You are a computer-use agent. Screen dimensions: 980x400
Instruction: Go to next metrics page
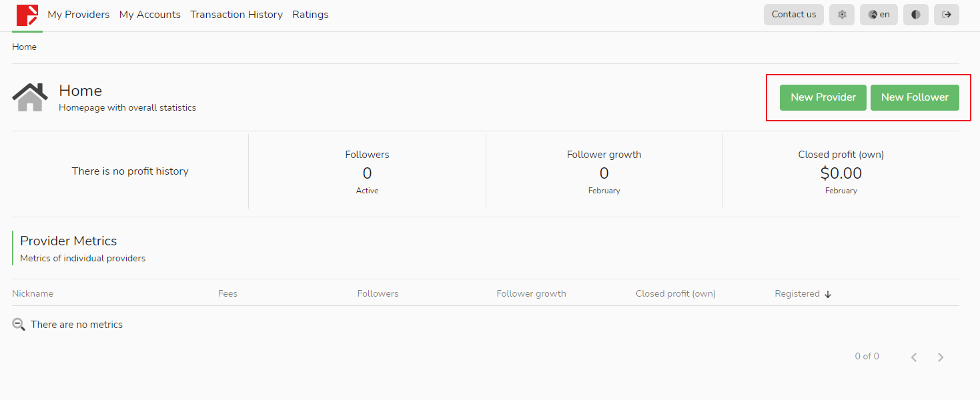(x=941, y=357)
